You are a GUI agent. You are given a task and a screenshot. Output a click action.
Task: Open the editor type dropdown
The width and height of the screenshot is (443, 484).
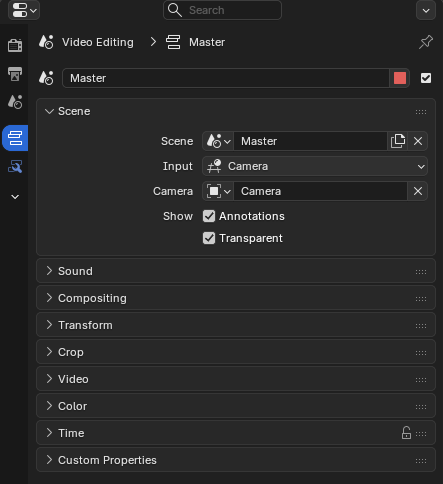(24, 10)
